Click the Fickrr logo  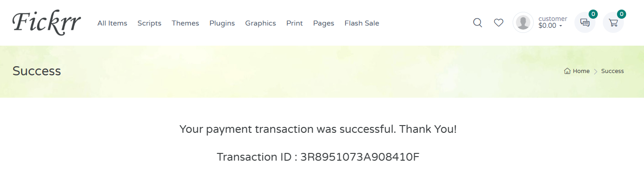click(x=47, y=23)
